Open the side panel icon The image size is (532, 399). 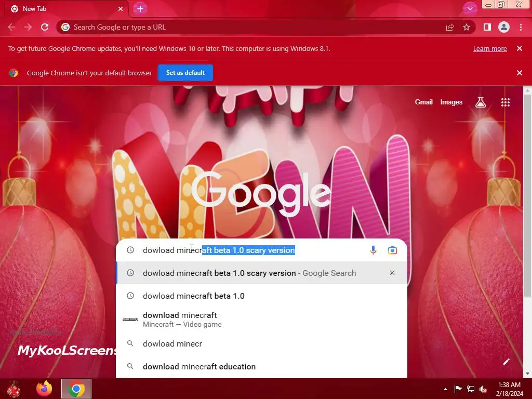(x=487, y=27)
